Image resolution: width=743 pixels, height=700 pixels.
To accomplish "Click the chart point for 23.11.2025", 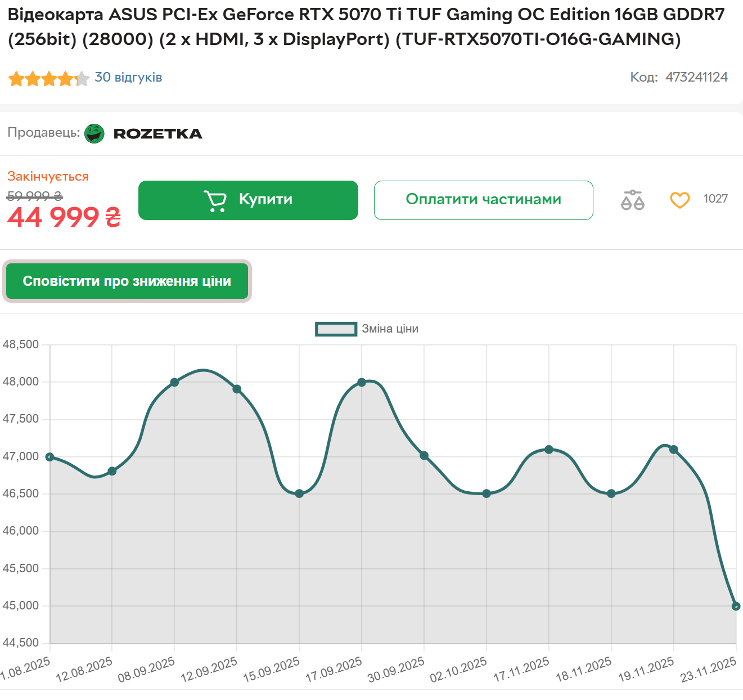I will click(736, 606).
